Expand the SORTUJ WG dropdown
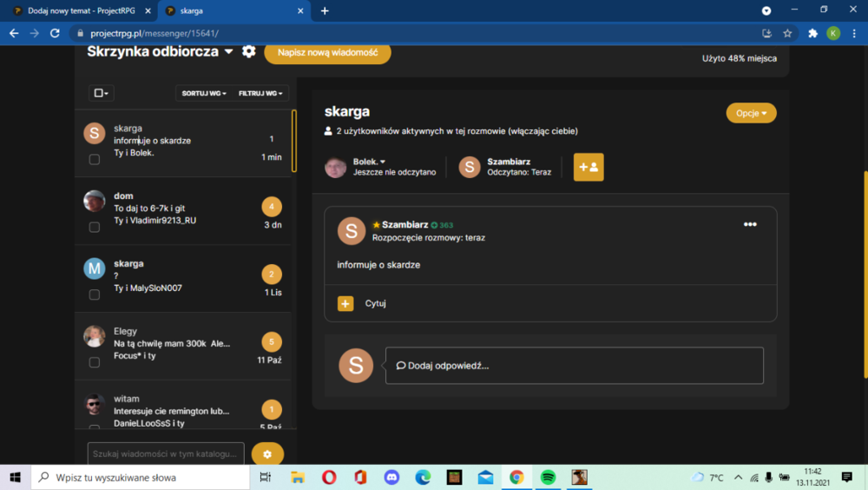 point(204,93)
